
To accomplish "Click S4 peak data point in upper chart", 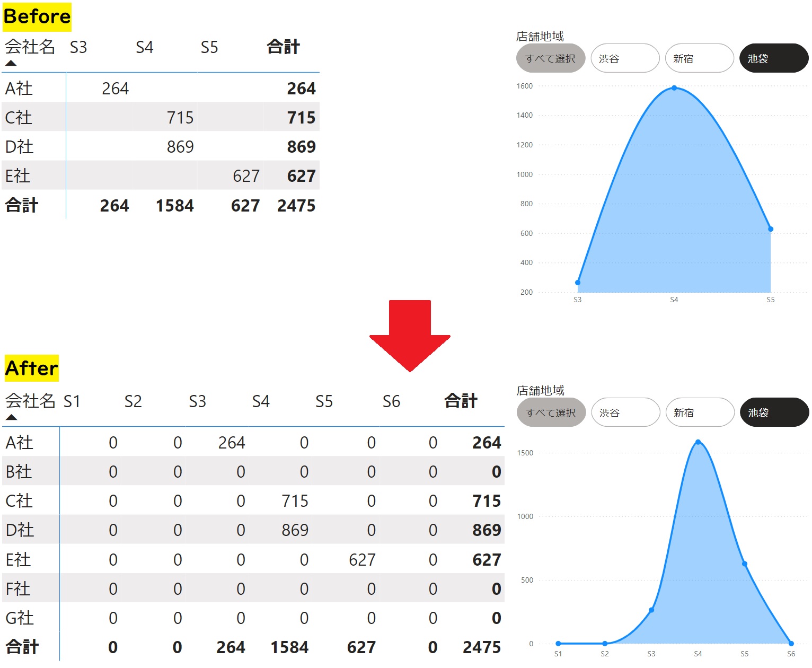I will click(x=674, y=88).
